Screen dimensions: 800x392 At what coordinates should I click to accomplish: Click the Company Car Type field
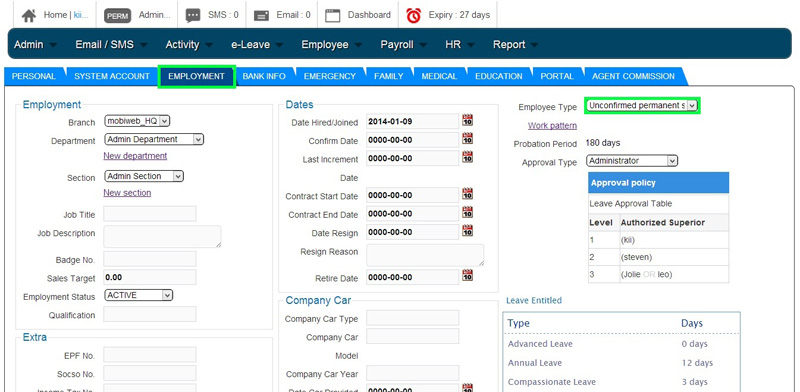coord(413,317)
